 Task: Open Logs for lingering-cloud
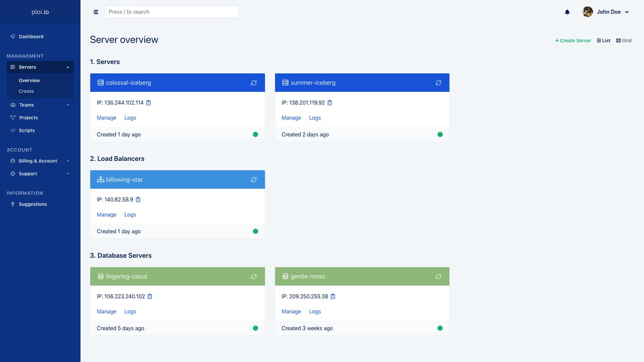click(130, 311)
